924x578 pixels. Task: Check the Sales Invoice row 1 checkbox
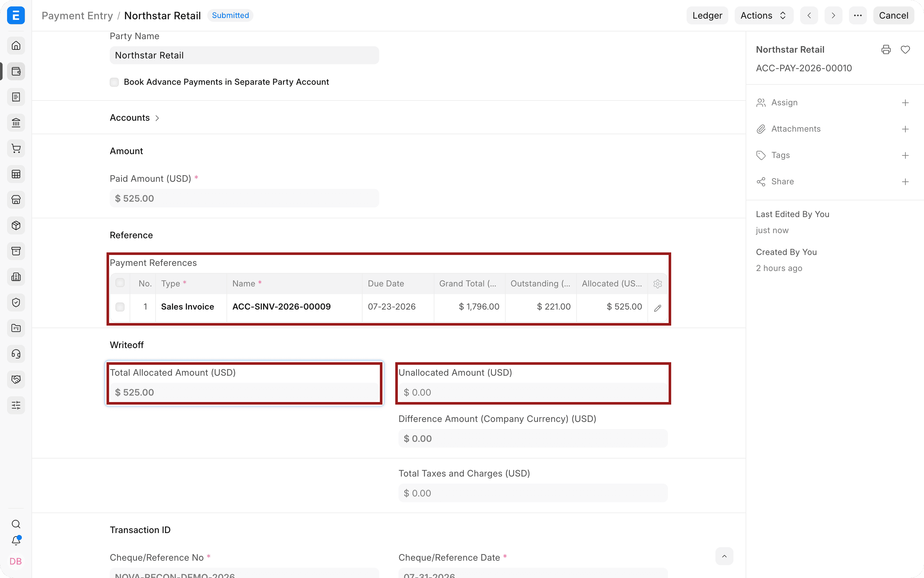(x=120, y=307)
